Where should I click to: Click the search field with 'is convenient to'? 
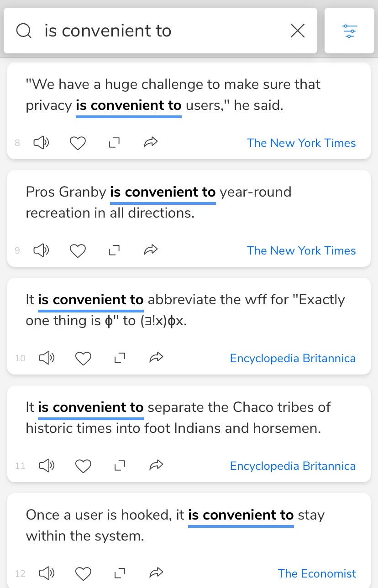[x=160, y=31]
